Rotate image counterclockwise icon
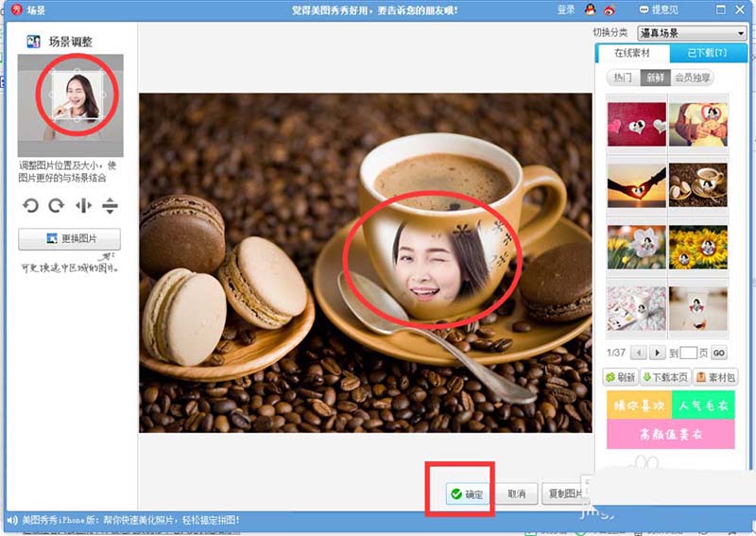The width and height of the screenshot is (756, 536). (30, 205)
